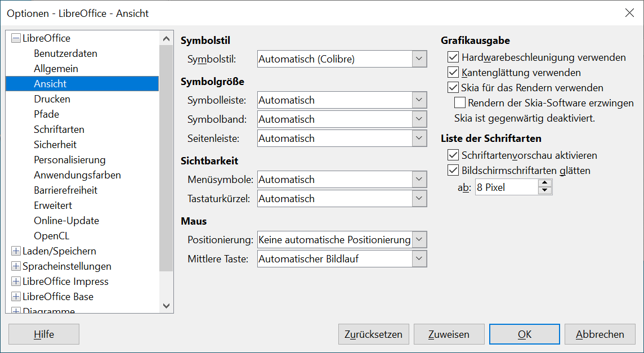Viewport: 644px width, 353px height.
Task: Select OpenCL in the tree
Action: 52,236
